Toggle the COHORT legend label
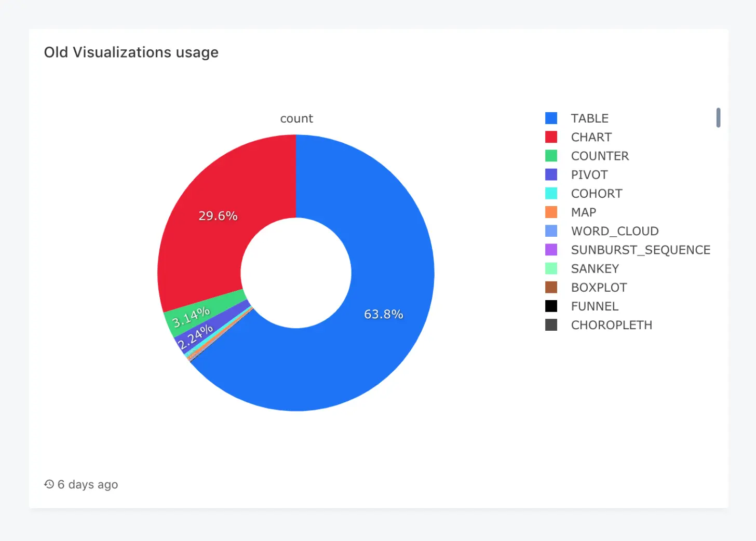The image size is (756, 541). click(x=597, y=193)
